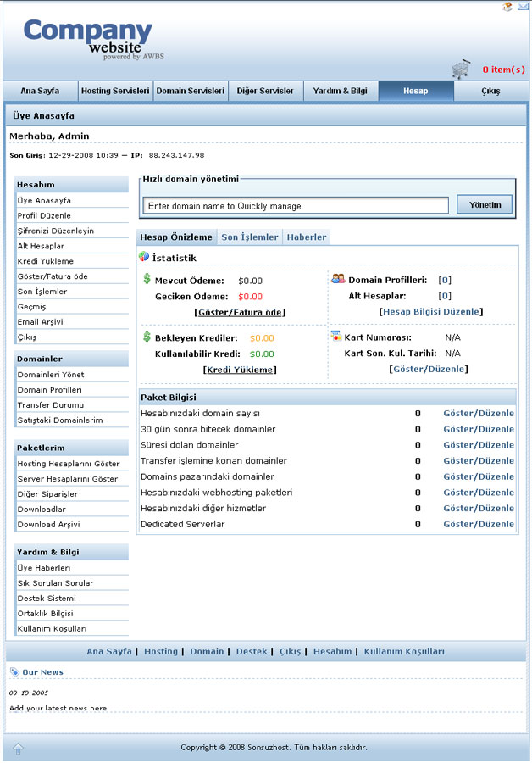Image resolution: width=532 pixels, height=763 pixels.
Task: Click Göster/Düzenle for webhosting paketleri
Action: pos(479,493)
